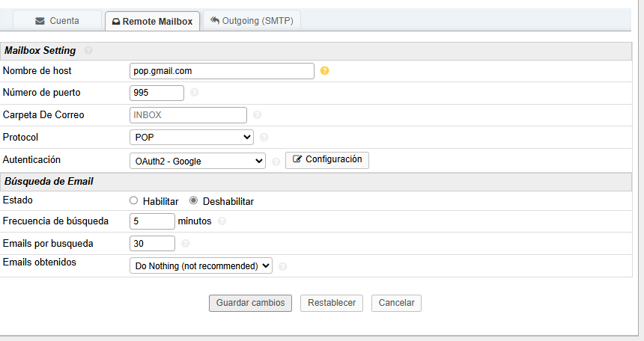The image size is (644, 341).
Task: Select the Habilitar radio button
Action: [134, 200]
